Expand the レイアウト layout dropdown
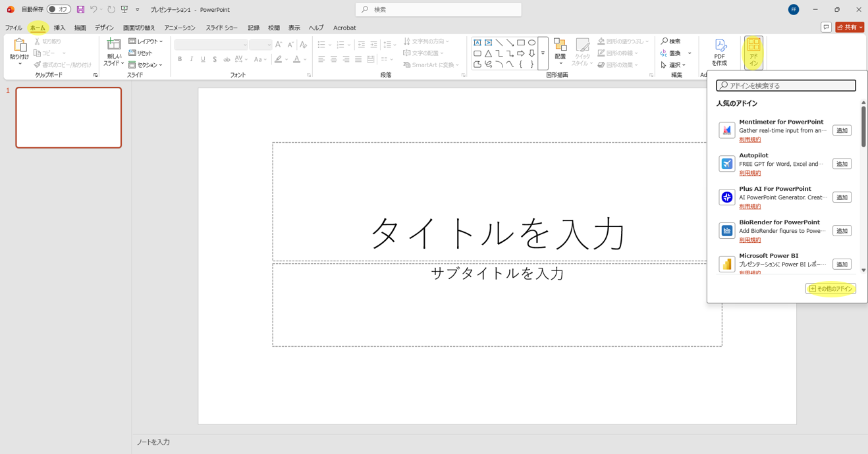Viewport: 868px width, 454px height. point(146,41)
